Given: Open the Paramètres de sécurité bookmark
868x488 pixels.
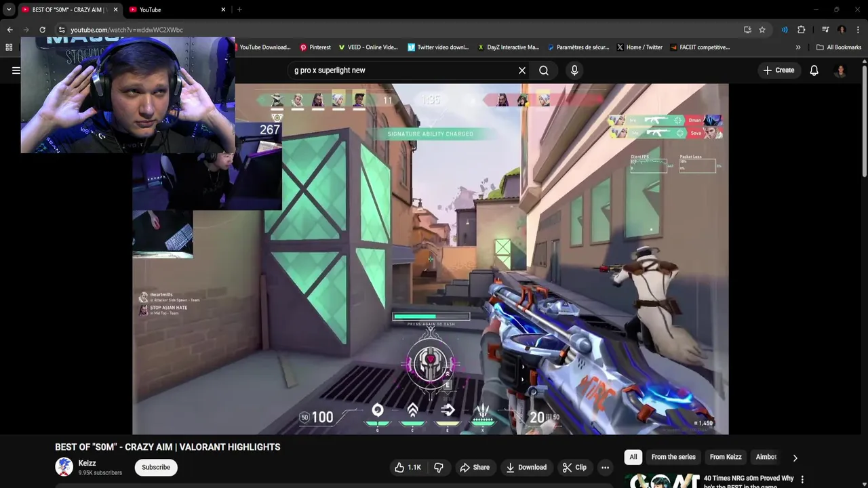Looking at the screenshot, I should point(578,47).
